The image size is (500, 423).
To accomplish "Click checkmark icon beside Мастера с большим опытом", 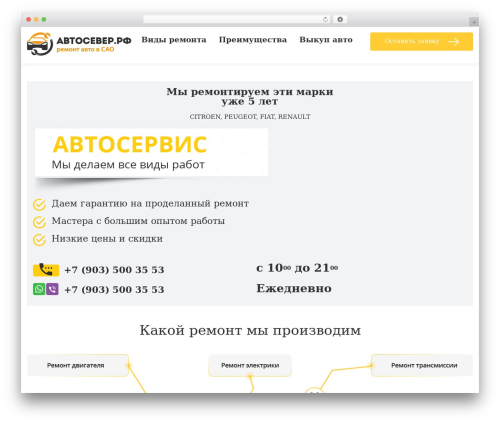I will (39, 222).
